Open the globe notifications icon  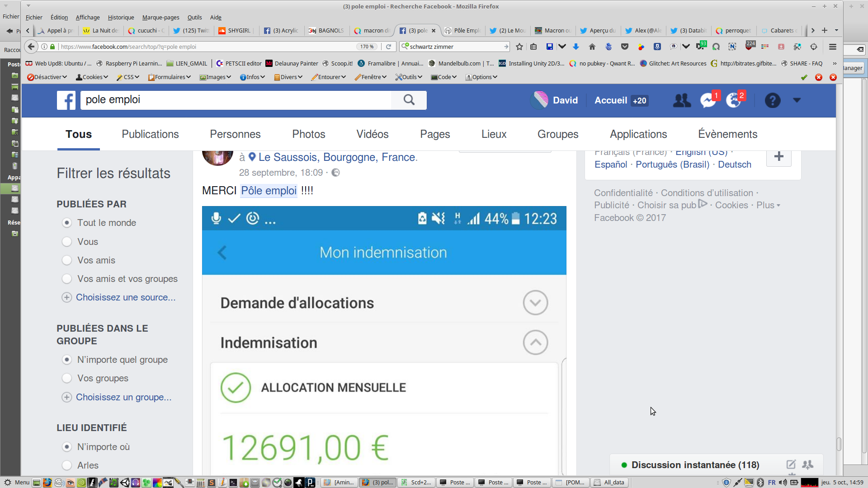pos(733,100)
